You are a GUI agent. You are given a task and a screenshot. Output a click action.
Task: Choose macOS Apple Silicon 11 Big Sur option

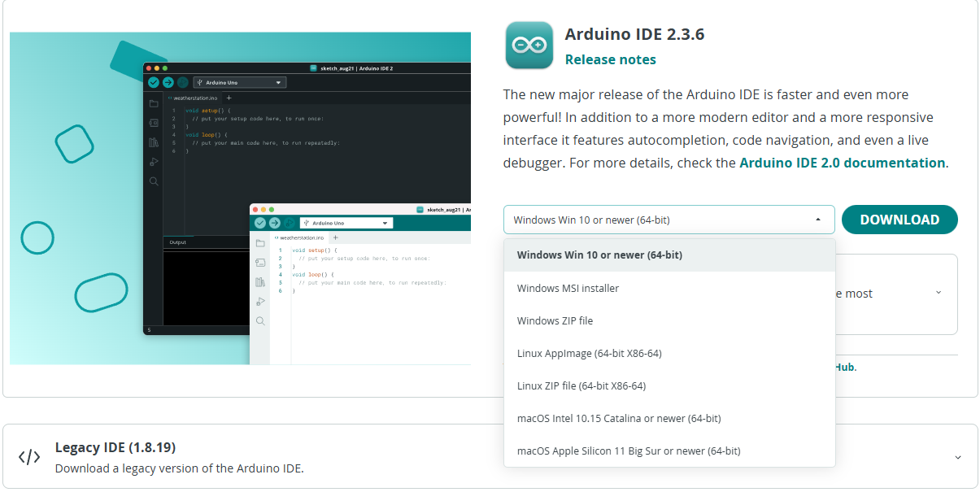point(628,451)
